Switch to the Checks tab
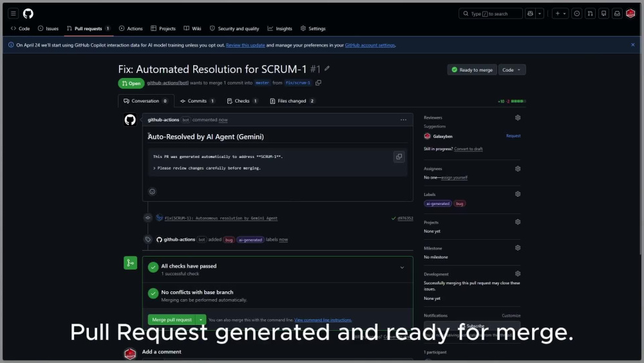Viewport: 644px width, 363px height. point(242,101)
